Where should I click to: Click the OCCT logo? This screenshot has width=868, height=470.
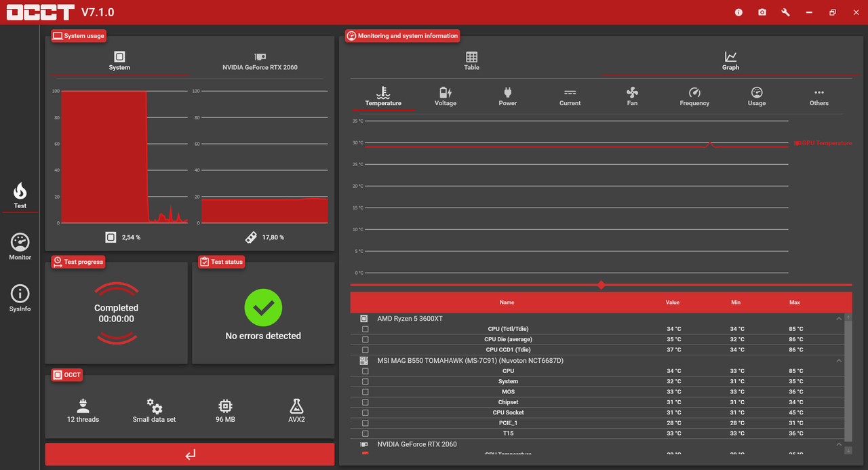click(x=40, y=12)
